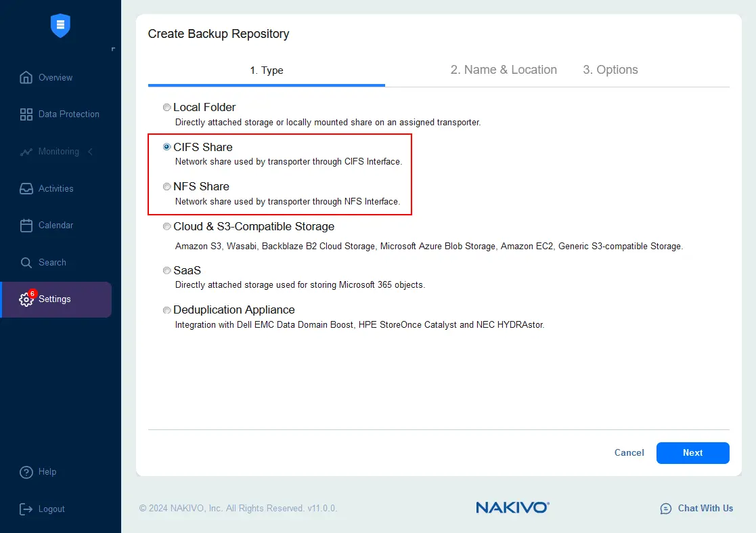
Task: Select the Deduplication Appliance radio button
Action: pos(166,310)
